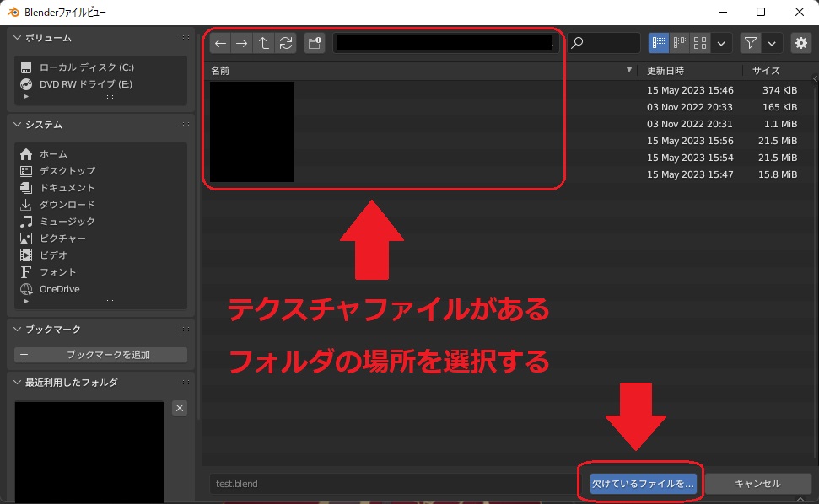Sort by 更新日時 column header
819x504 pixels.
click(665, 71)
